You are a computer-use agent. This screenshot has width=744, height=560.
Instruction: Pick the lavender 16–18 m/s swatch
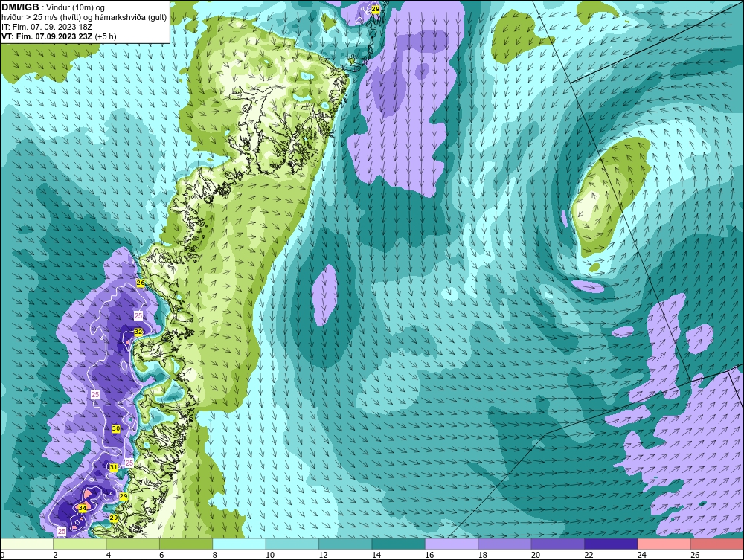pyautogui.click(x=452, y=544)
